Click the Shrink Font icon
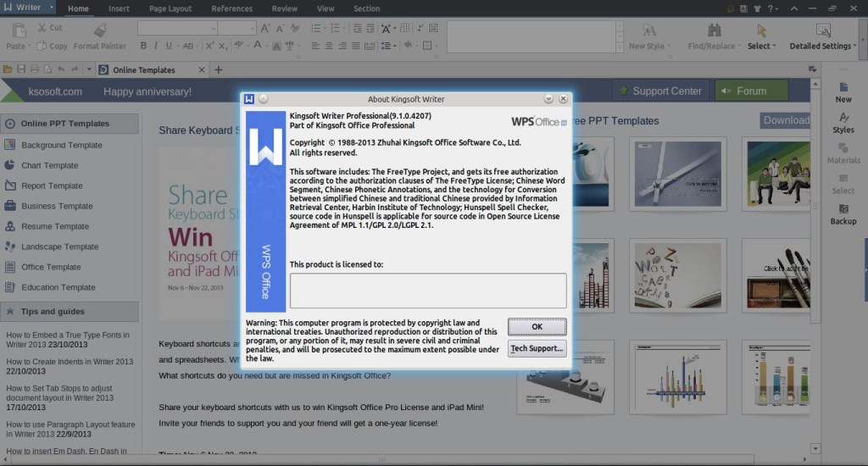868x466 pixels. click(280, 28)
